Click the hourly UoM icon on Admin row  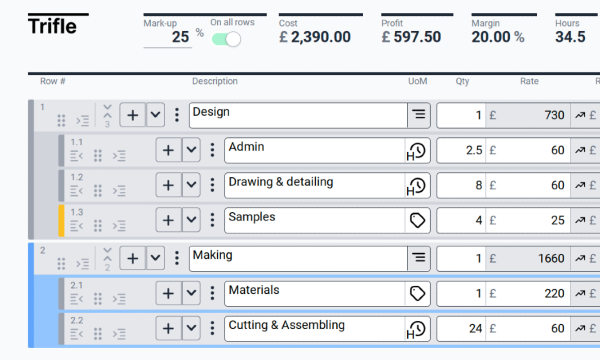tap(417, 151)
